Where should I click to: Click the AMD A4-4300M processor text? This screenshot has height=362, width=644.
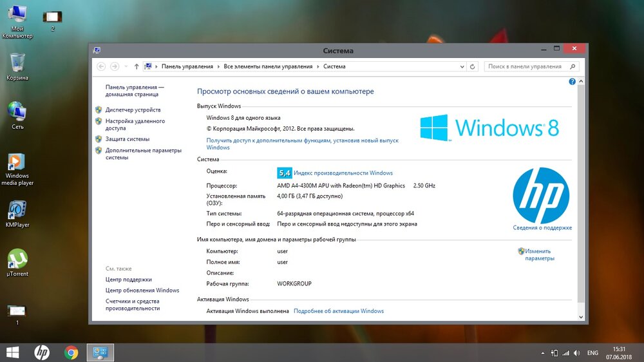(341, 186)
